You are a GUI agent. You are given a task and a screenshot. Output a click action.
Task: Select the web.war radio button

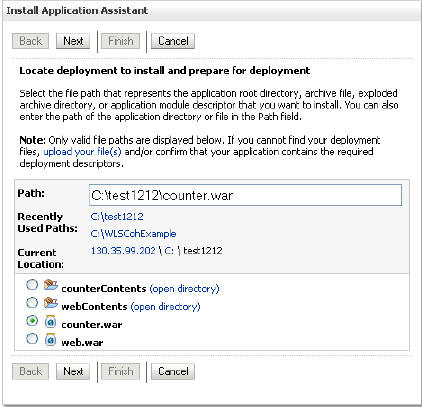32,339
